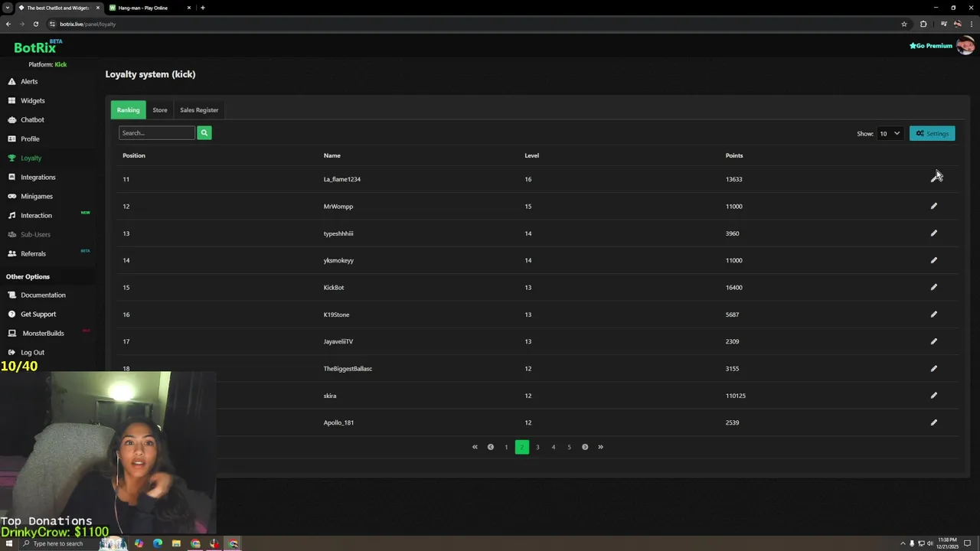Reload the browser page
This screenshot has width=980, height=551.
35,24
